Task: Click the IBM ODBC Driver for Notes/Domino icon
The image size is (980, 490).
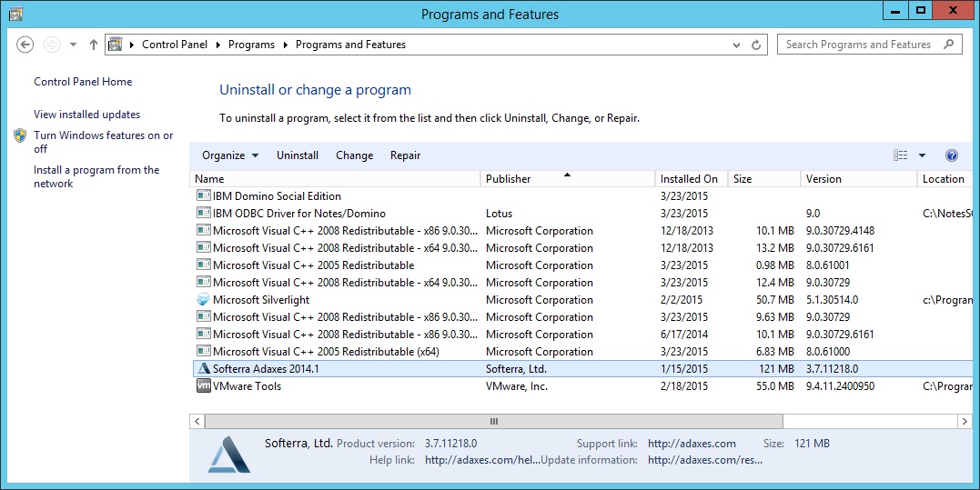Action: [203, 213]
